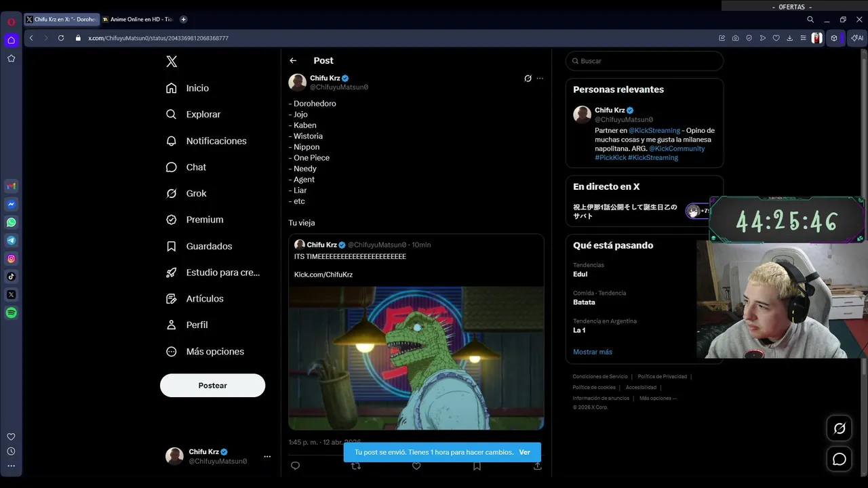Open Artículos in the X sidebar
868x488 pixels.
195,299
